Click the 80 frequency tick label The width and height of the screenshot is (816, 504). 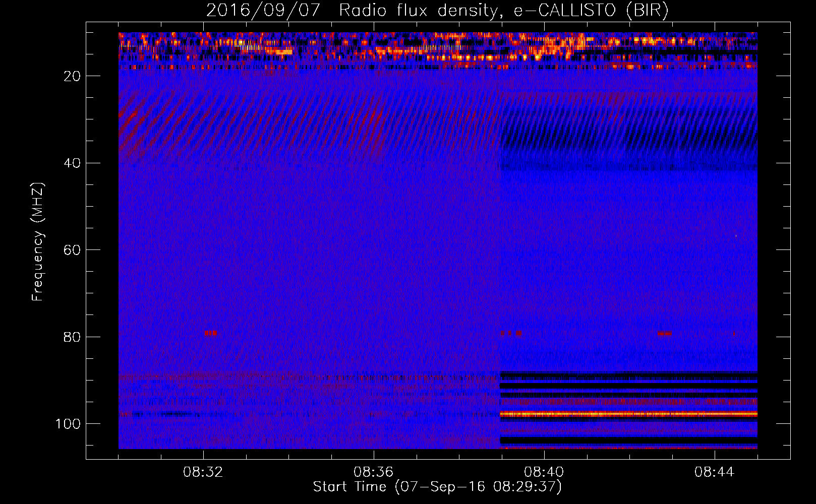pos(72,337)
